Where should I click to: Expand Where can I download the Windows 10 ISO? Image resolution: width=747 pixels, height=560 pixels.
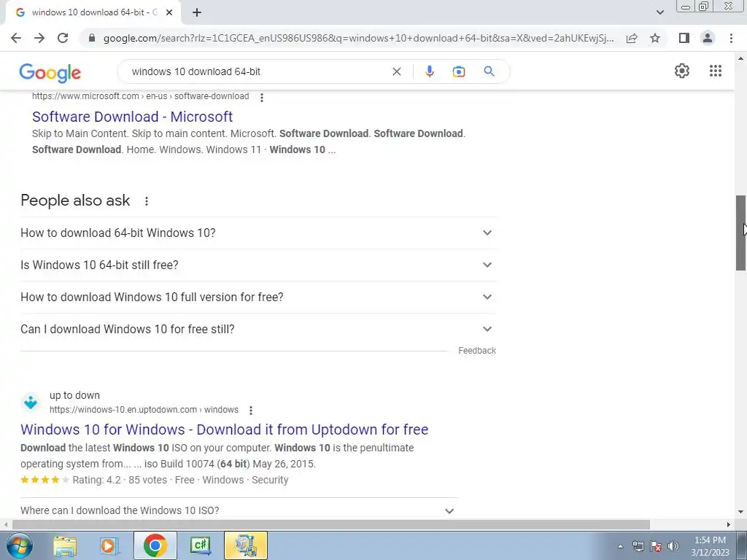(x=239, y=510)
